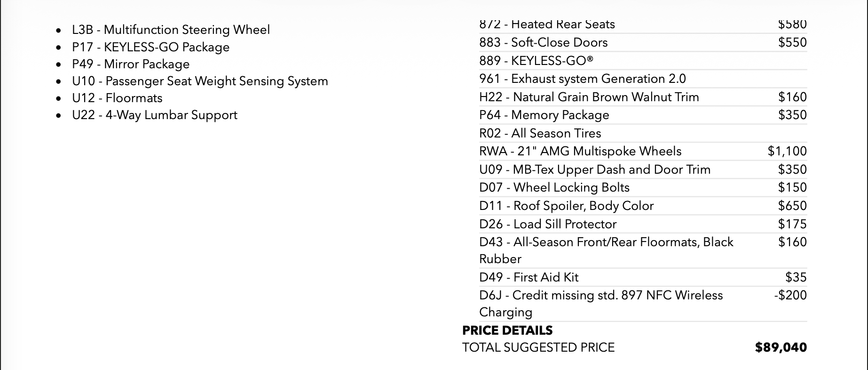
Task: Click the 883 Soft-Close Doors row
Action: (643, 42)
